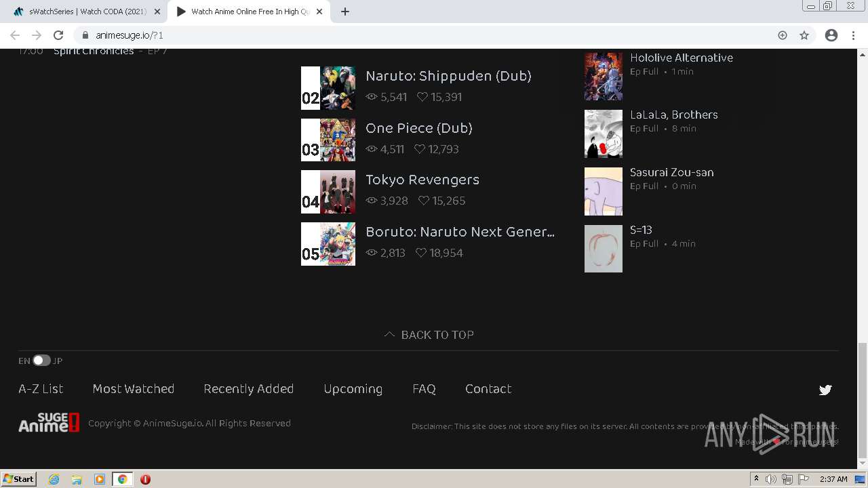Click the LaLaLa, Brothers thumbnail

[604, 134]
